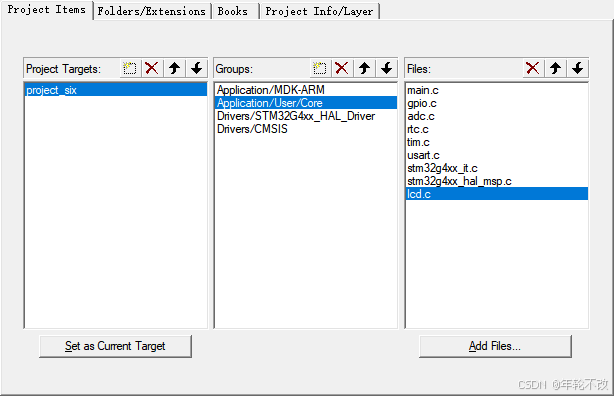Move file down arrow
The width and height of the screenshot is (614, 396).
click(578, 69)
